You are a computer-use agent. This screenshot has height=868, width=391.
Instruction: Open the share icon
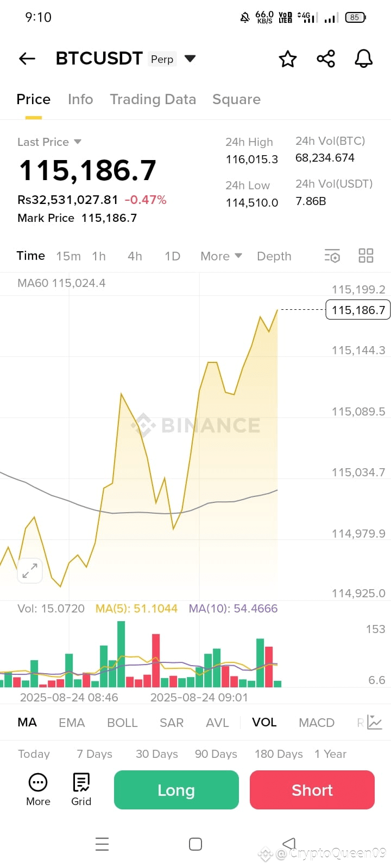(326, 59)
